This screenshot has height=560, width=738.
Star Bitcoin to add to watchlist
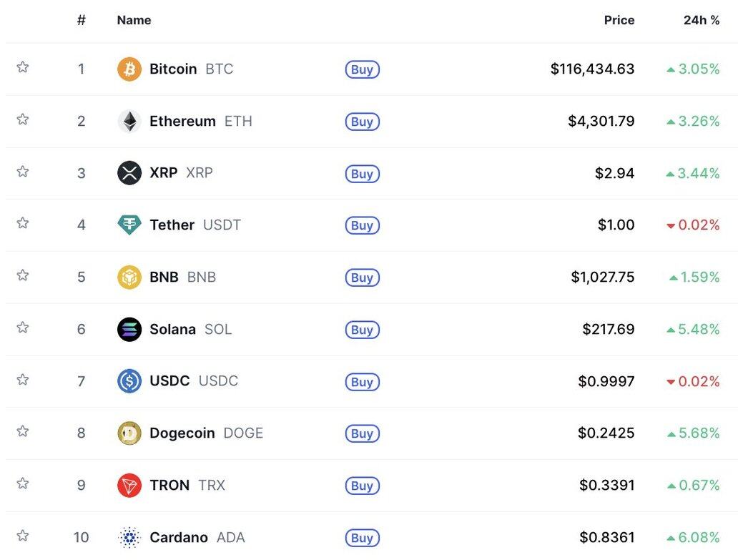(23, 67)
